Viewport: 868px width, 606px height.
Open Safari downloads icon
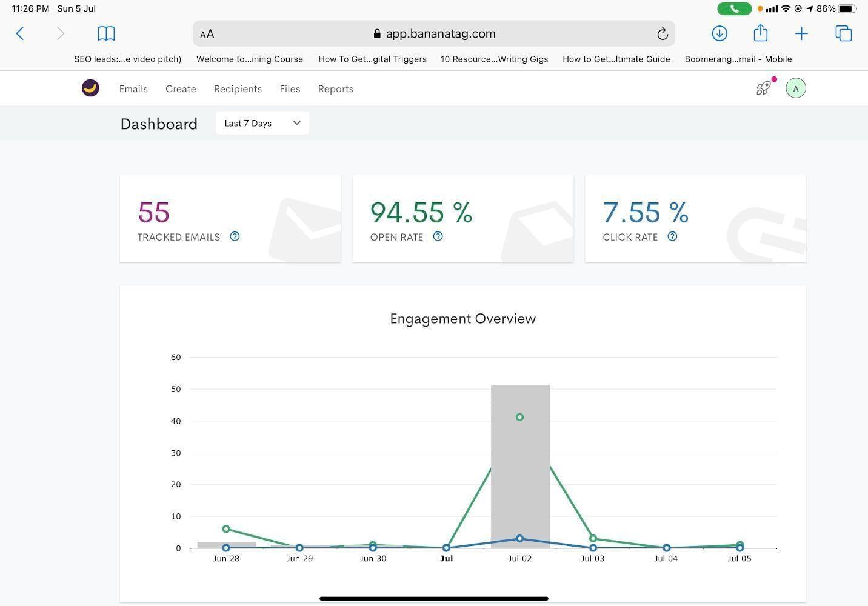(719, 33)
